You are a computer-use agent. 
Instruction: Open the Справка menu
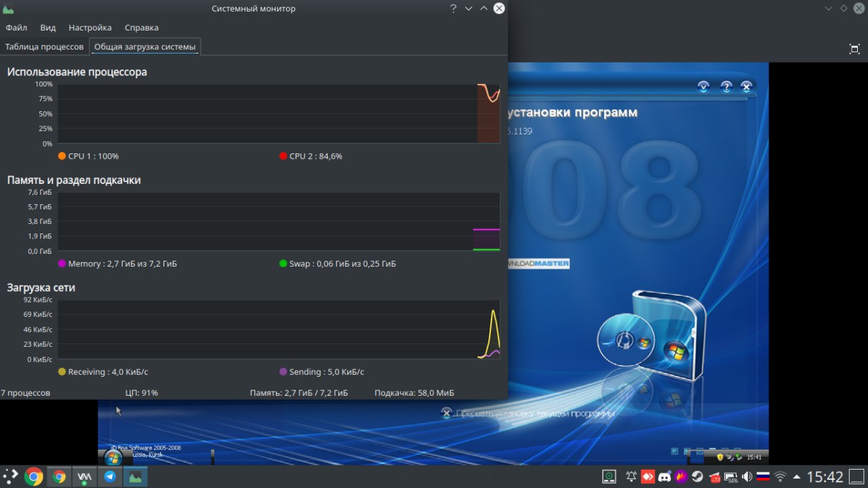[141, 28]
